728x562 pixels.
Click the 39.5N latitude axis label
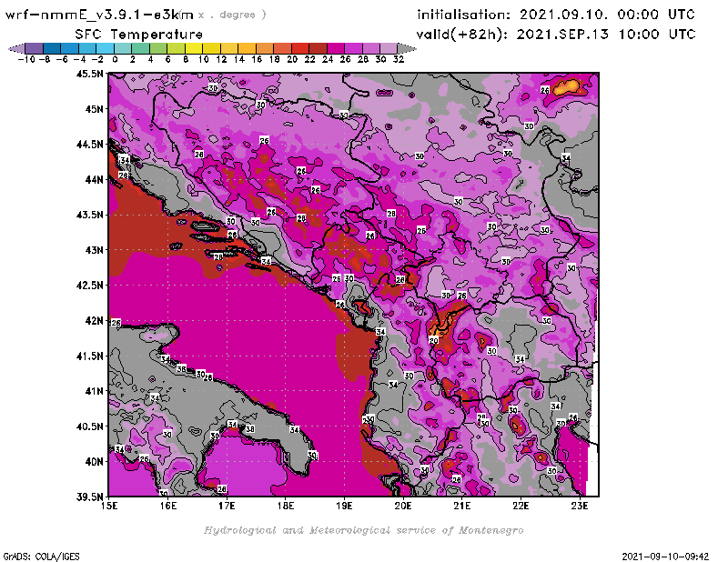(88, 497)
